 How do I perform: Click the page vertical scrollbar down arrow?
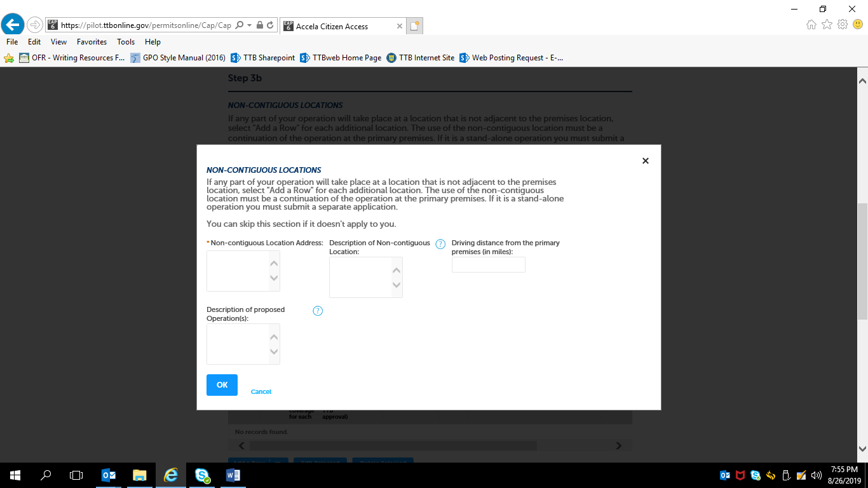click(x=862, y=449)
